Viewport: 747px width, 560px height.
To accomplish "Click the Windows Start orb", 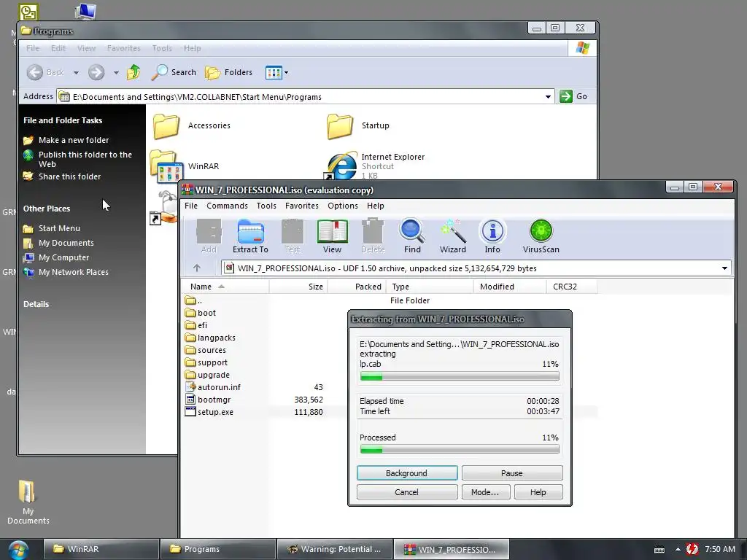I will (x=18, y=550).
